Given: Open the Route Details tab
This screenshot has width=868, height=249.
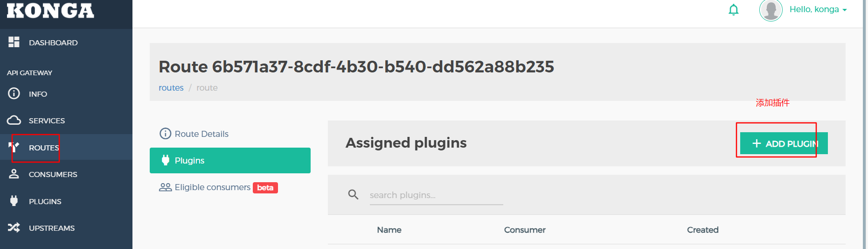Looking at the screenshot, I should coord(201,134).
